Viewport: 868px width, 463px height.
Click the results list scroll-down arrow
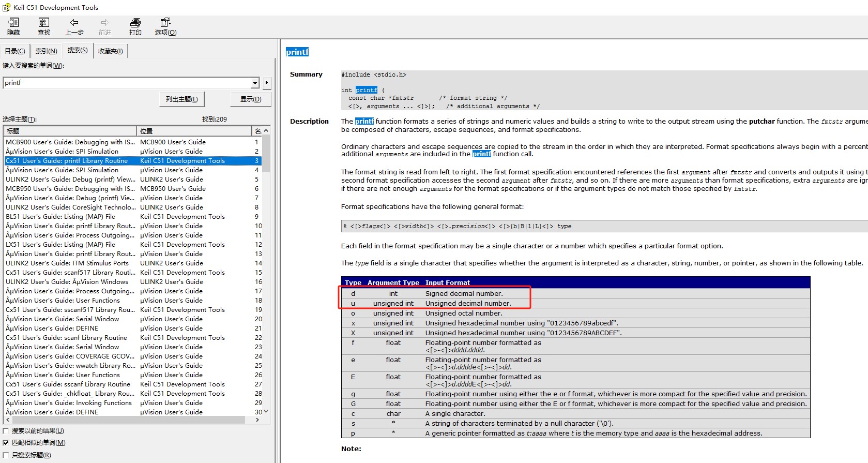tap(266, 412)
